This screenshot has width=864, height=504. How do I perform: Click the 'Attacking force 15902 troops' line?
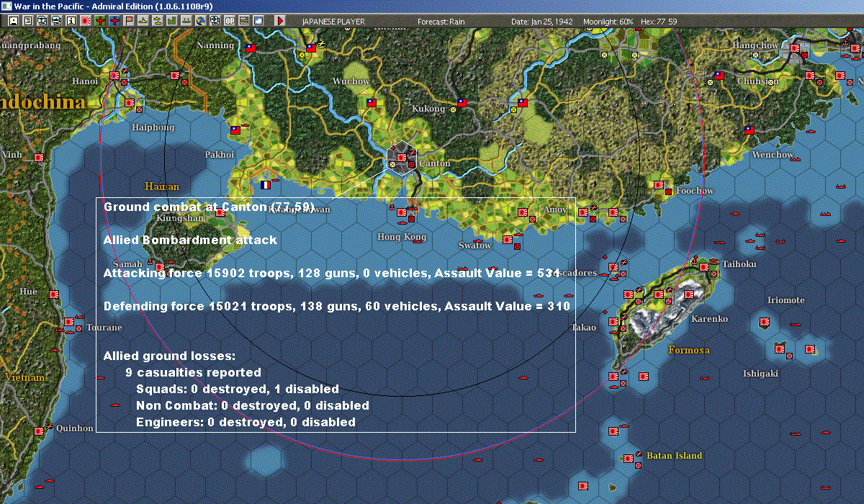[x=332, y=273]
